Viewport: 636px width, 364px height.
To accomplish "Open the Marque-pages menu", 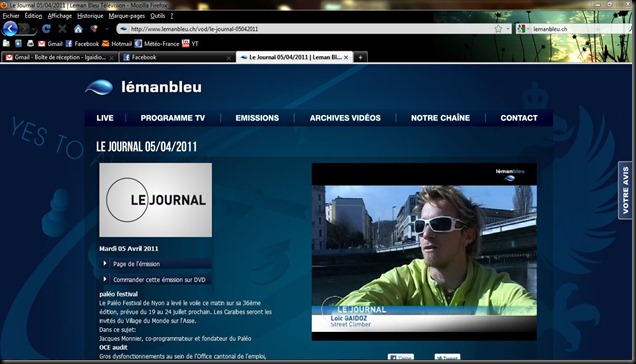I will point(127,16).
